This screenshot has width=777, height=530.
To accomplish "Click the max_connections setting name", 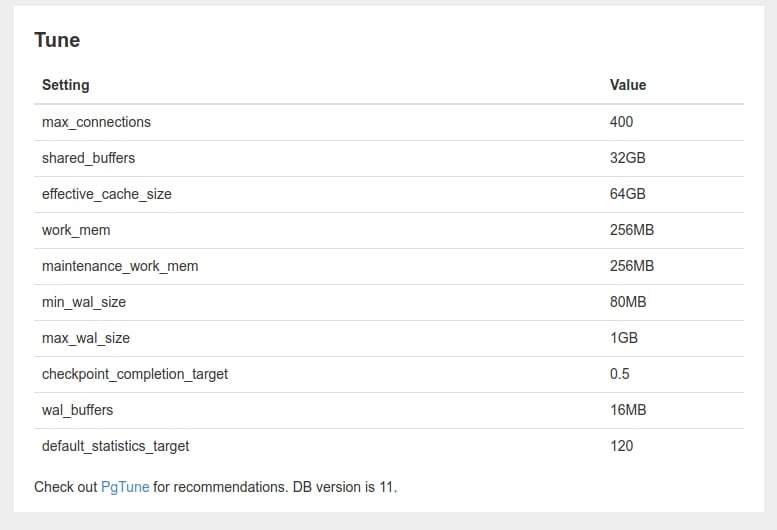I will point(96,122).
